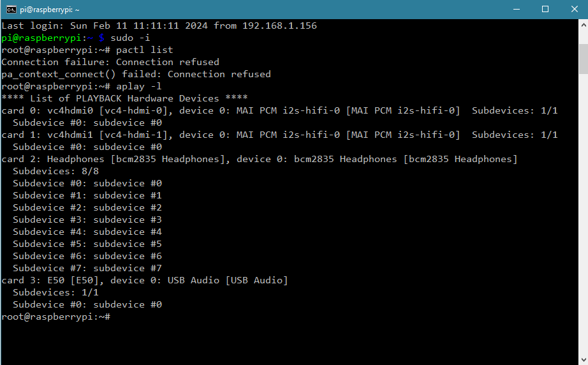Viewport: 588px width, 365px height.
Task: Click the 'aplay -l' command text
Action: click(139, 86)
